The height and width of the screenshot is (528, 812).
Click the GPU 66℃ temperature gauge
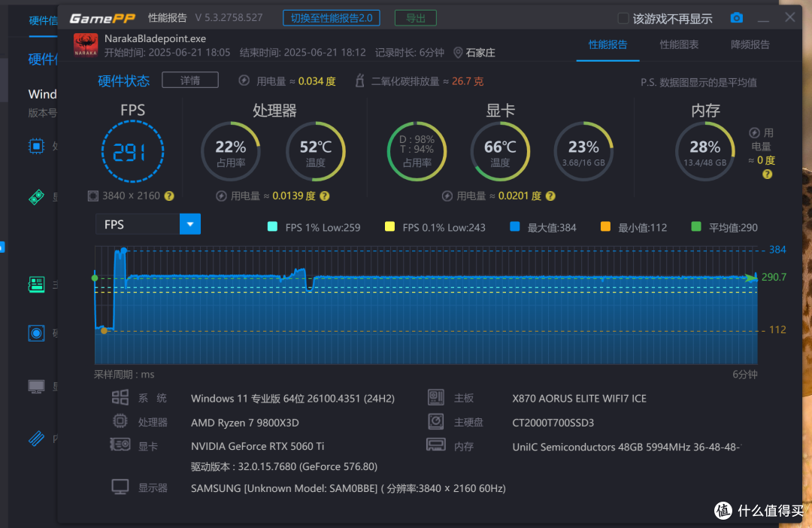(500, 151)
